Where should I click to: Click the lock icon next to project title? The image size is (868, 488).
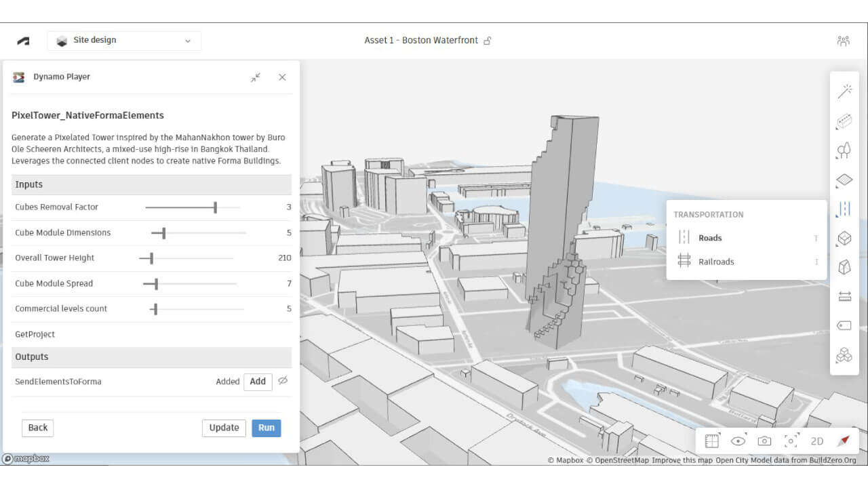point(487,41)
